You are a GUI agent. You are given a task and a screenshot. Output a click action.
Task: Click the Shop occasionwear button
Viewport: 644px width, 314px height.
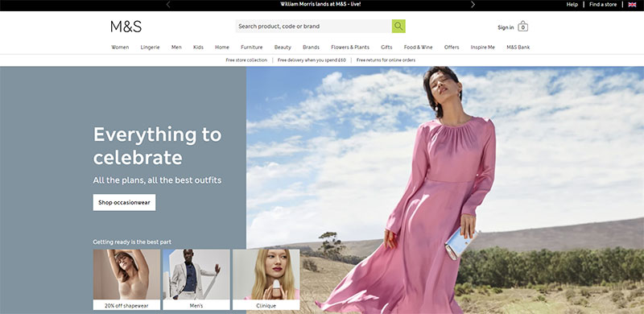(x=124, y=203)
